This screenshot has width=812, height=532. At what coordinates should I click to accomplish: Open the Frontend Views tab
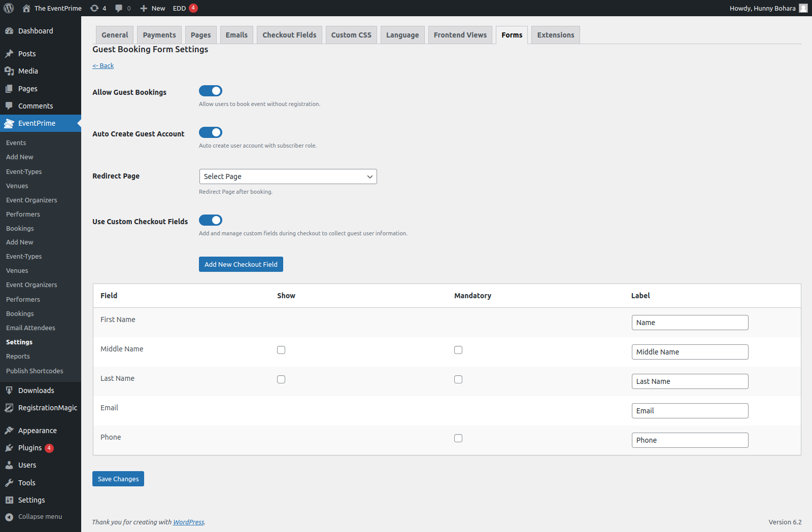(x=460, y=35)
